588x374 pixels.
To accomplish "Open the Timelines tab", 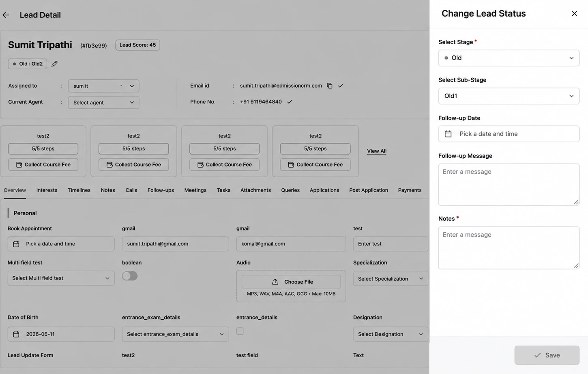I will [x=79, y=190].
